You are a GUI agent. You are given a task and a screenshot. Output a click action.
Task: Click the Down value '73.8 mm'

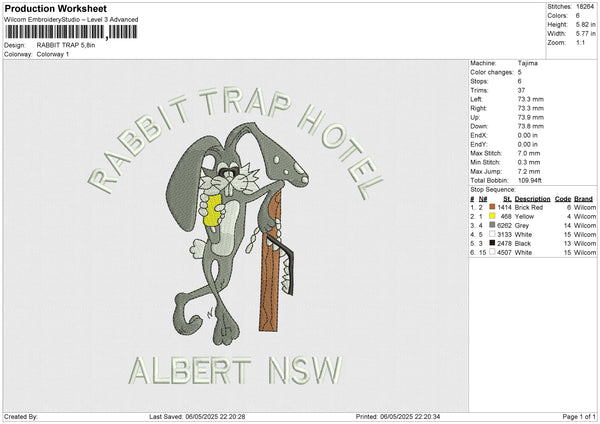point(531,126)
